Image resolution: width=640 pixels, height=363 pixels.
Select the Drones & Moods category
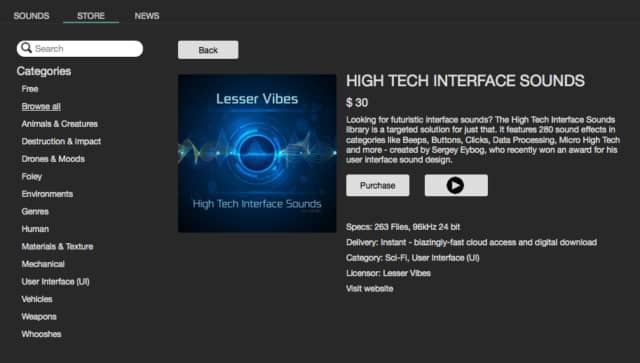pyautogui.click(x=53, y=159)
